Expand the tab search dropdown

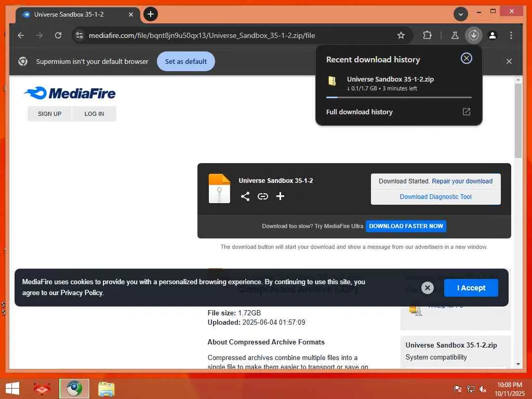[461, 14]
